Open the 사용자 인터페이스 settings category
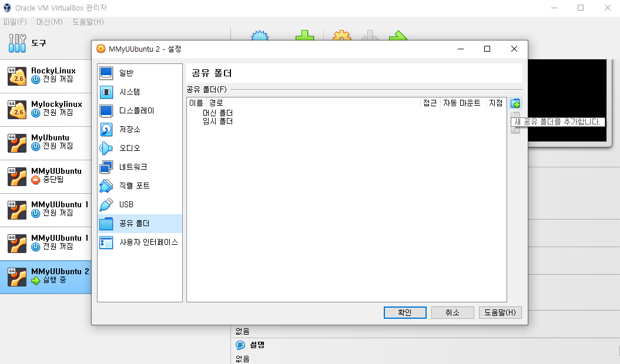This screenshot has height=364, width=620. [140, 242]
